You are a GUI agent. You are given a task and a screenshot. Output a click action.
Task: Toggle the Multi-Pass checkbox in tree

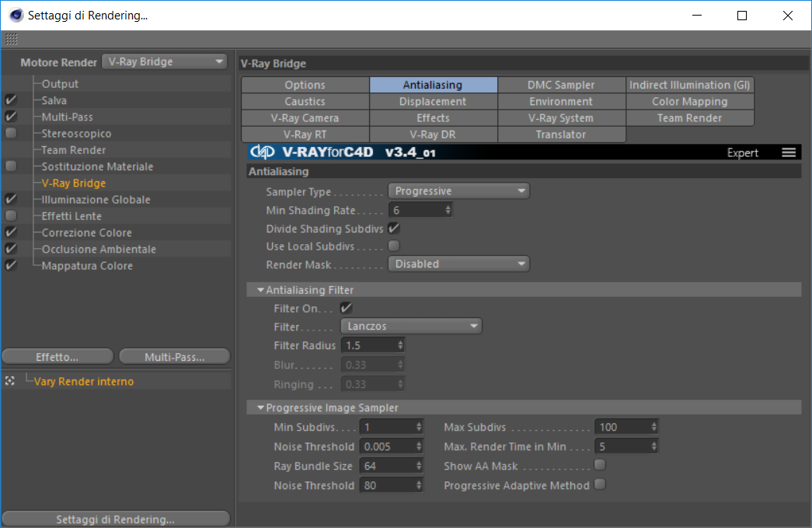(11, 117)
